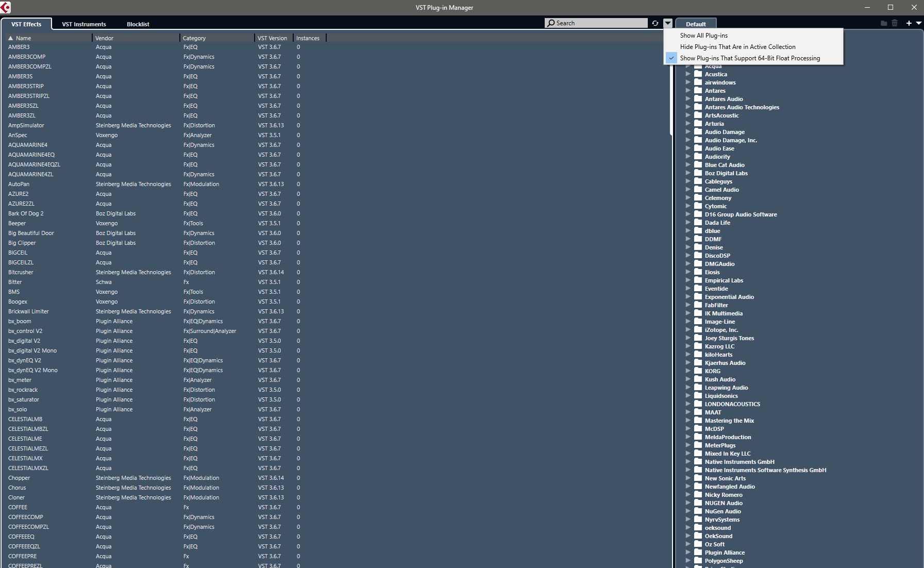924x568 pixels.
Task: Open the Blocklist tab
Action: (138, 24)
